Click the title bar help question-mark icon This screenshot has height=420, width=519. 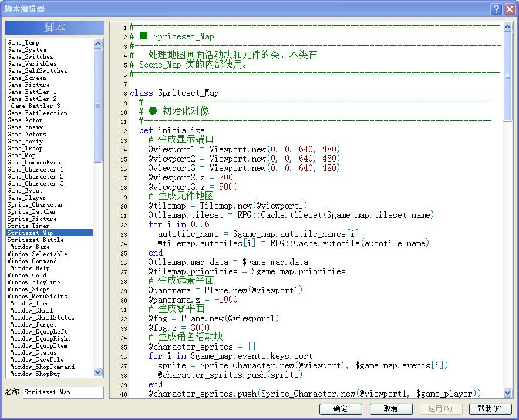tap(496, 9)
